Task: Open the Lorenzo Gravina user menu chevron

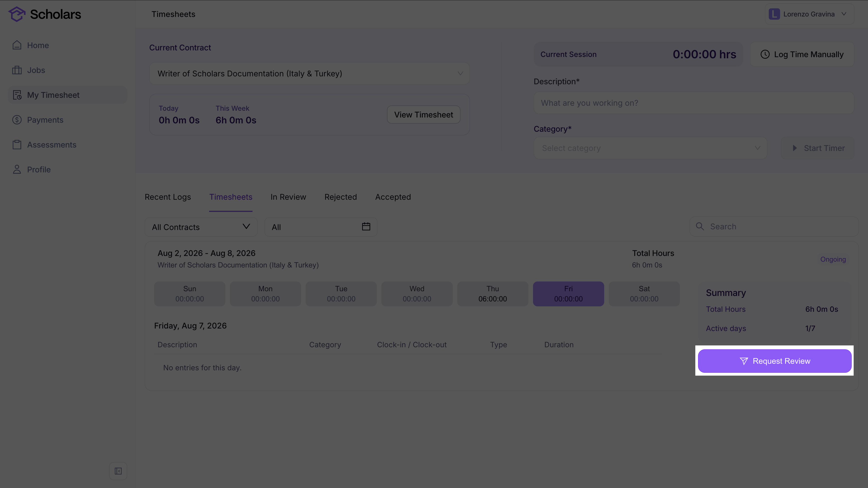Action: pyautogui.click(x=844, y=14)
